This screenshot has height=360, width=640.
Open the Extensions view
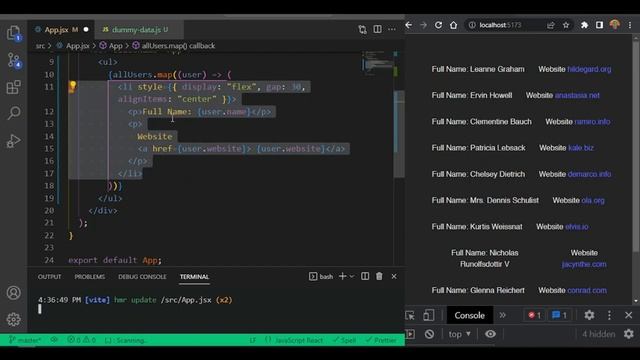point(13,87)
